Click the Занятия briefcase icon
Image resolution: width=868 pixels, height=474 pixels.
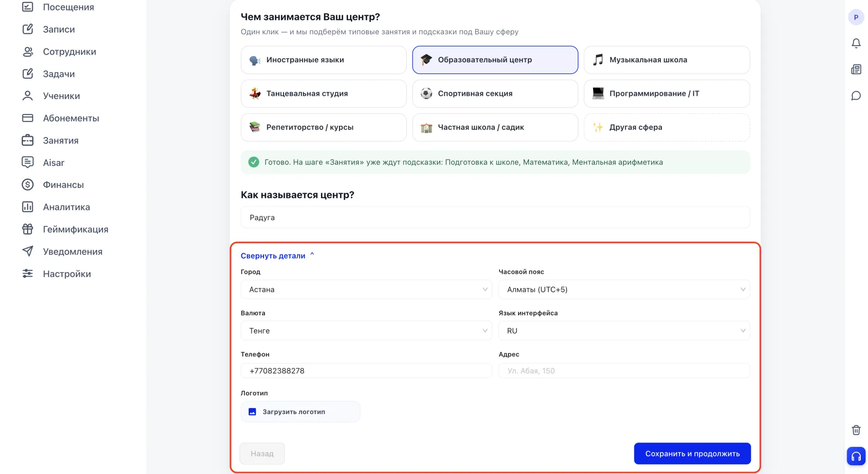(28, 141)
